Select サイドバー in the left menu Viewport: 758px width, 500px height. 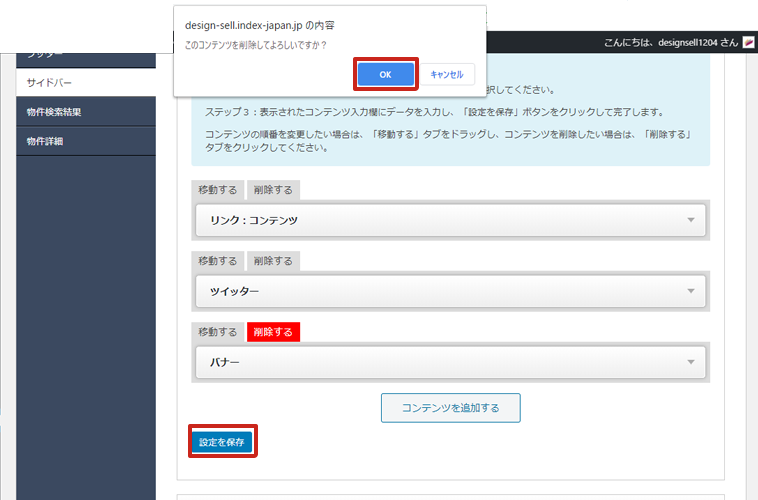coord(86,82)
